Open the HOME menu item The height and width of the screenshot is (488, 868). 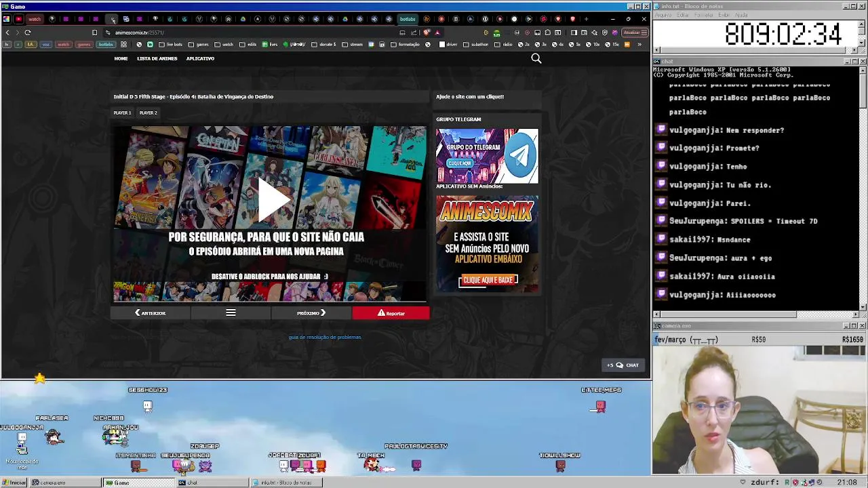[121, 58]
